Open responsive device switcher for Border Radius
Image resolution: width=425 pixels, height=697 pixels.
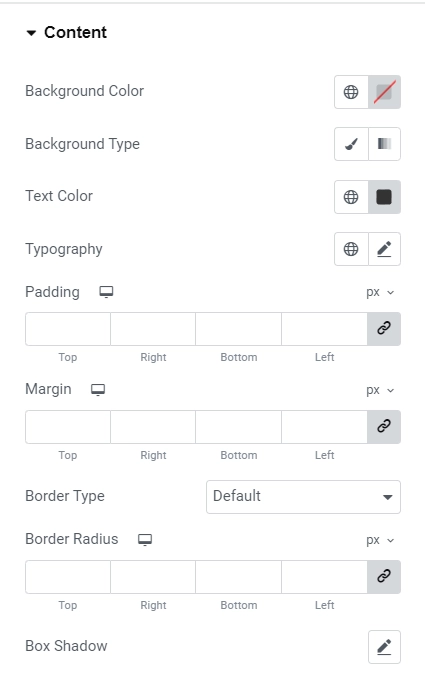pos(145,540)
